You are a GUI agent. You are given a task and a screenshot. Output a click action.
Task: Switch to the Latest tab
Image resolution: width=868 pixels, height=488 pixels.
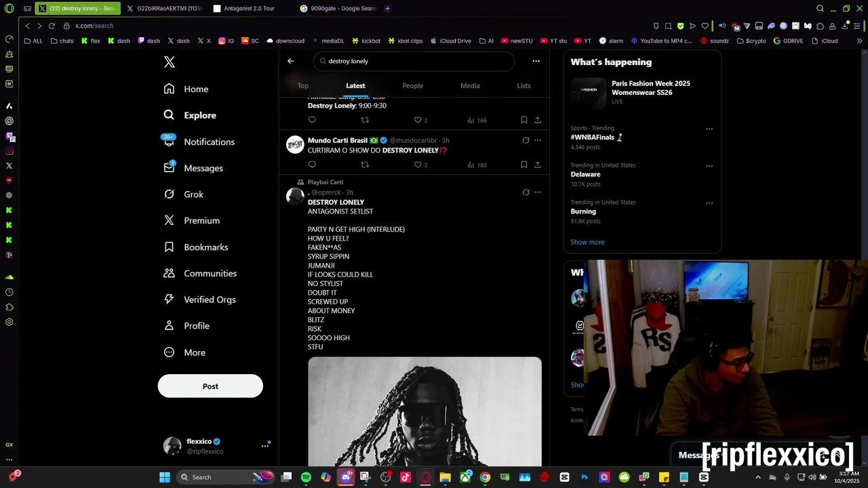(355, 86)
